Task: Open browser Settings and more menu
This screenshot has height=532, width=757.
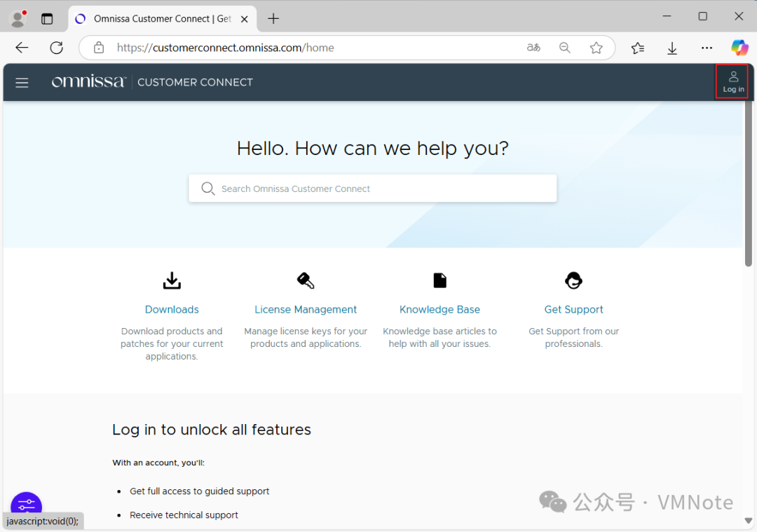Action: 707,47
